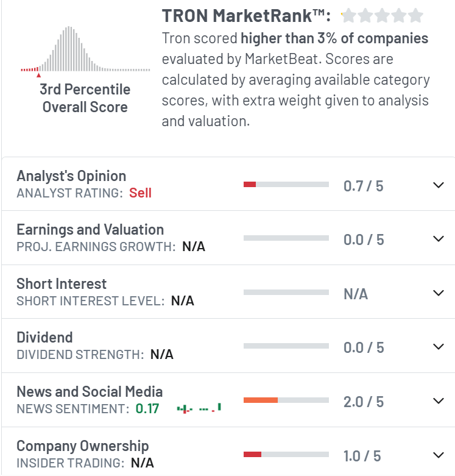This screenshot has width=455, height=476.
Task: Click the bell curve percentile chart
Action: coord(85,50)
